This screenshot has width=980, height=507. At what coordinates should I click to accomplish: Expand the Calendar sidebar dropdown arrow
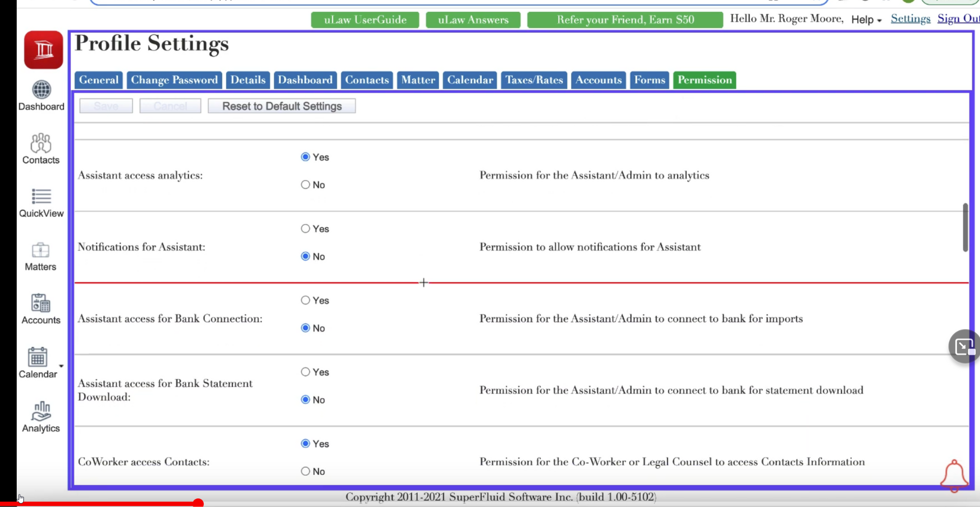coord(61,365)
